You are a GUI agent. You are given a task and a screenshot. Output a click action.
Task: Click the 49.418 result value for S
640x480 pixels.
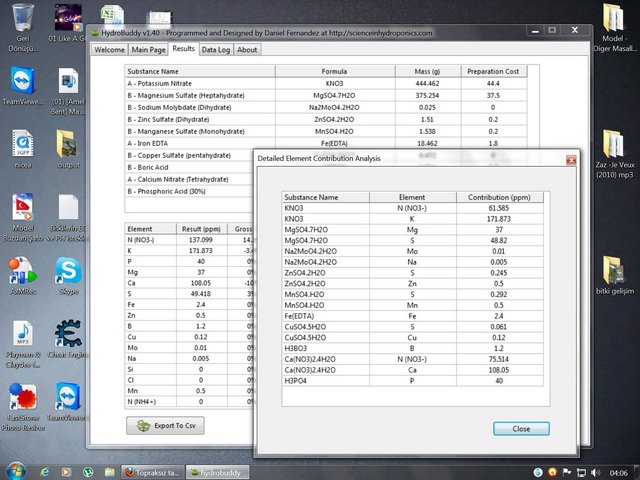(x=201, y=294)
